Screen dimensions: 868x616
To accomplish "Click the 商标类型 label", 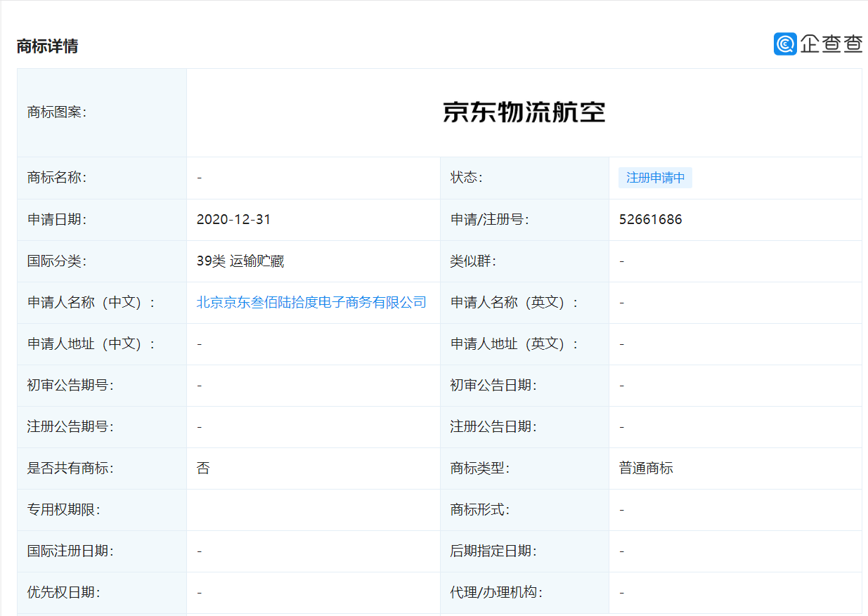I will 480,468.
